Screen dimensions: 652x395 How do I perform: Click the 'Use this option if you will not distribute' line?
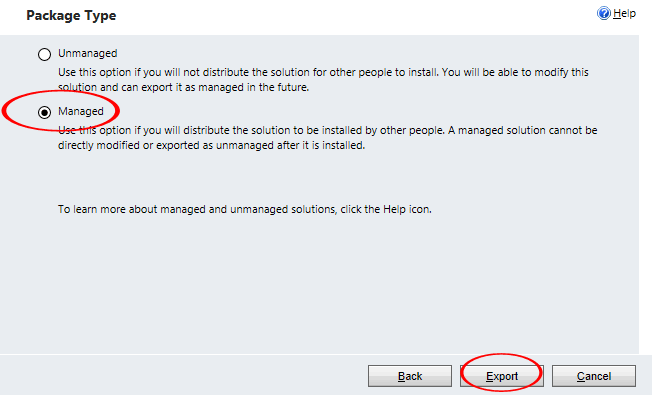click(323, 72)
